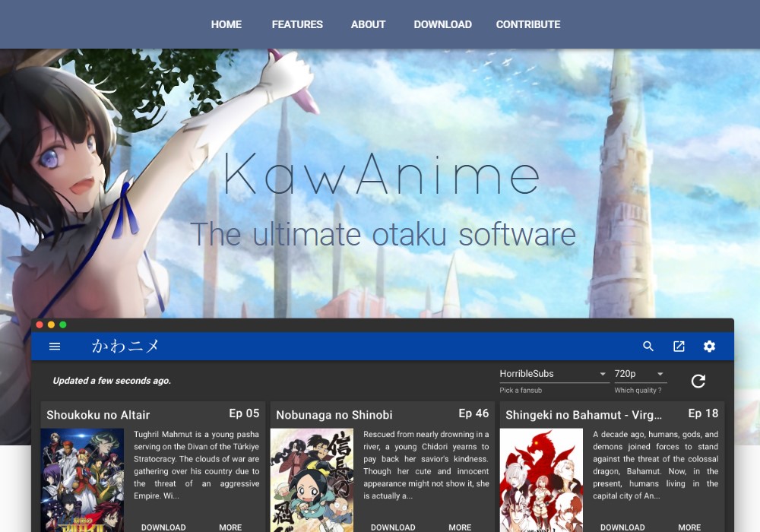The width and height of the screenshot is (760, 532).
Task: Click MORE for Shoukoku no Altair
Action: pos(230,527)
